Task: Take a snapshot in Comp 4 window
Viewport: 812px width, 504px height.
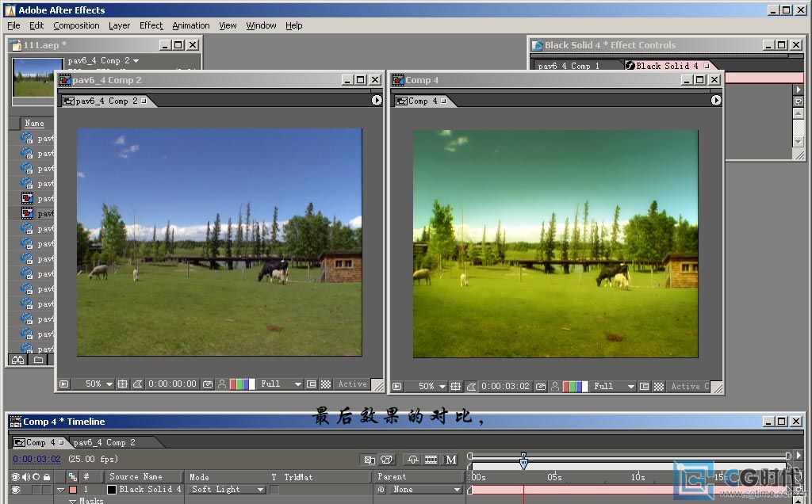Action: point(541,386)
